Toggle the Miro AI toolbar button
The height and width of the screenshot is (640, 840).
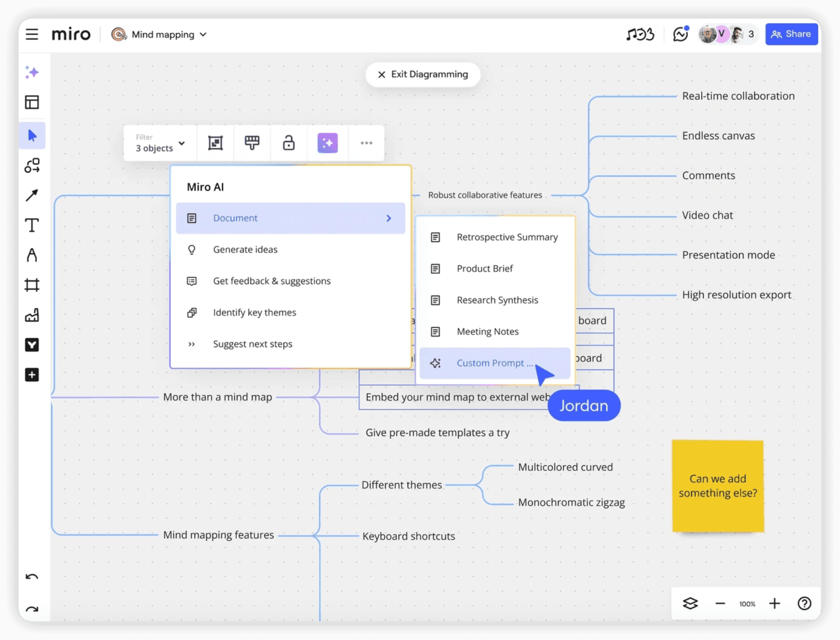(327, 143)
